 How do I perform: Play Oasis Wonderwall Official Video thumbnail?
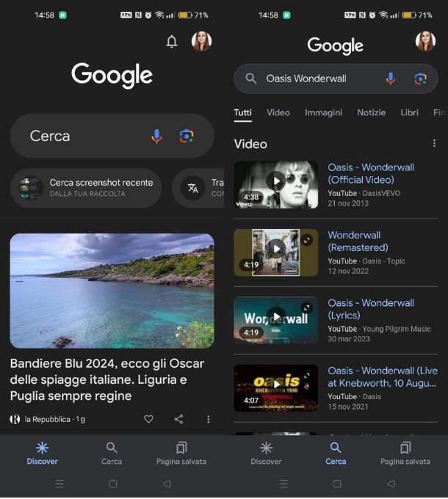coord(275,185)
